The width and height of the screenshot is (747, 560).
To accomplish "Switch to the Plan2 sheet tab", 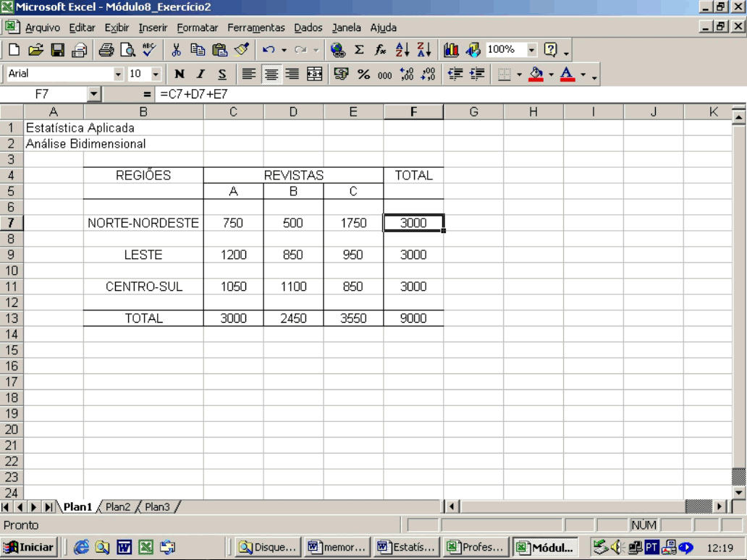I will (118, 507).
